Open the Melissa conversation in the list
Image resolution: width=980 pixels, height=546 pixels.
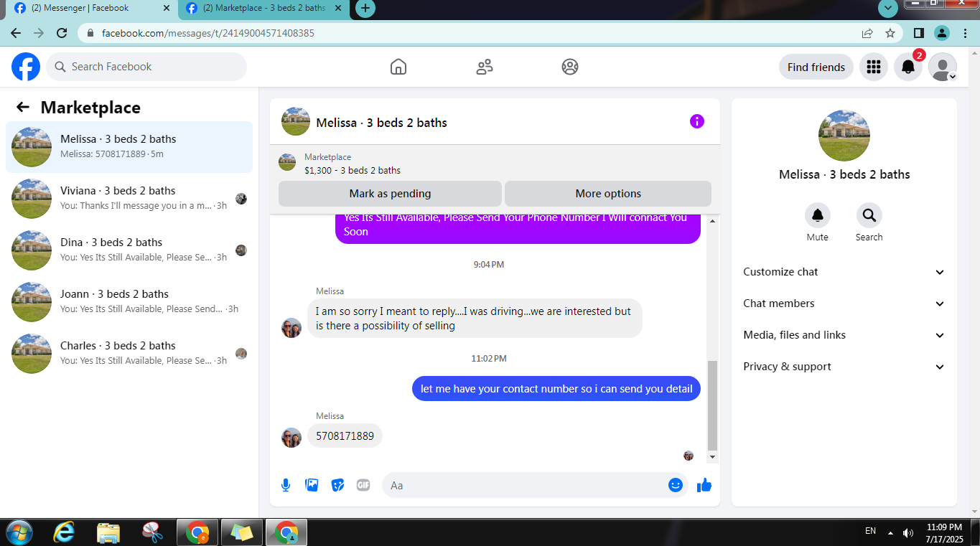(129, 147)
